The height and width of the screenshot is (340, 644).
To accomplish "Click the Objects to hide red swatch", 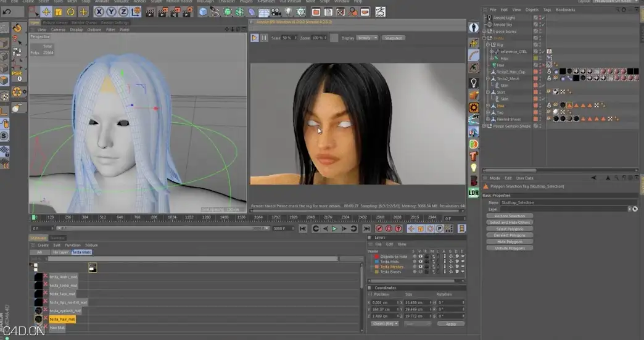I will coord(376,256).
